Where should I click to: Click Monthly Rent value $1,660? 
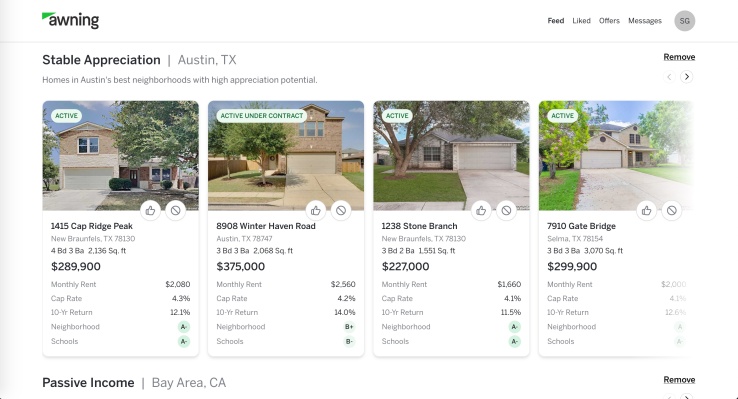509,284
